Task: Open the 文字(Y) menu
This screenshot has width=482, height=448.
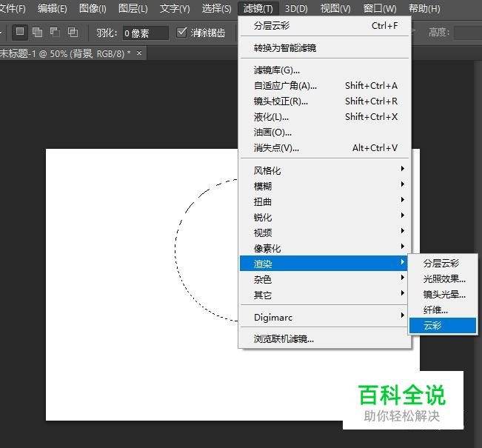Action: tap(175, 8)
